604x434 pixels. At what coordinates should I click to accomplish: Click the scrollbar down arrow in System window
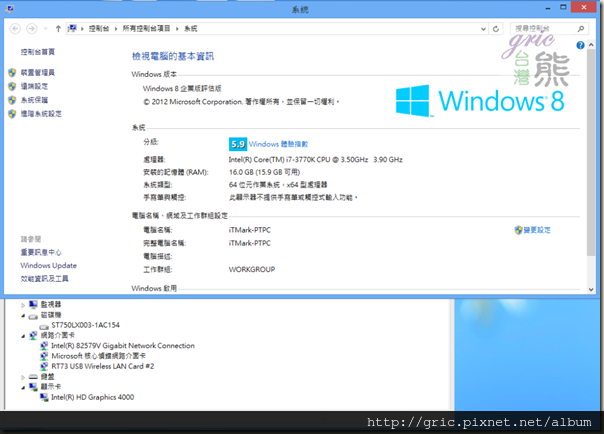(x=591, y=290)
